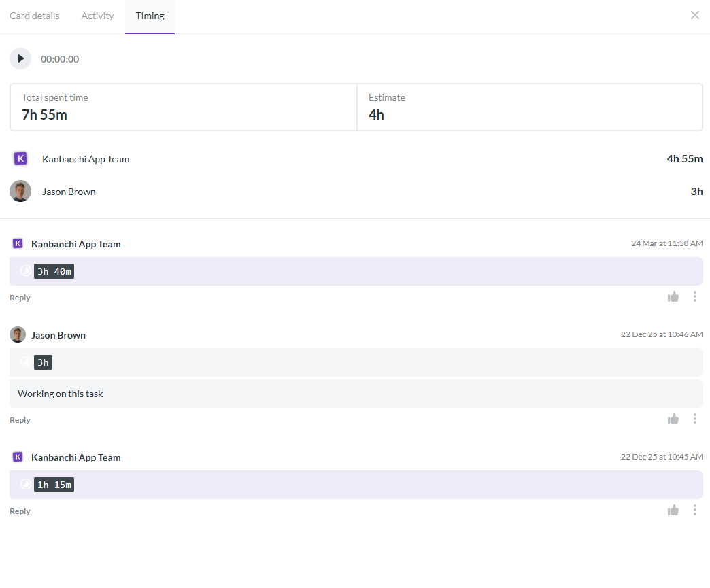Click the Working on this task comment text

(61, 394)
